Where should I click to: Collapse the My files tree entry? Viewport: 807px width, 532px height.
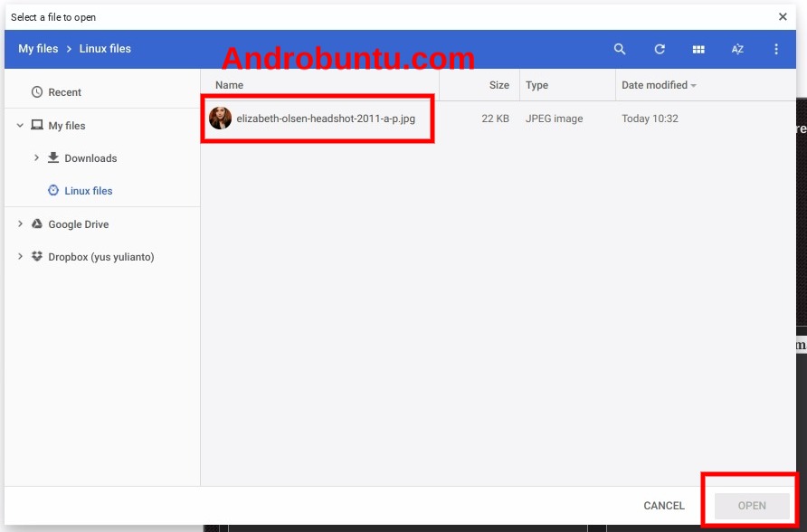pyautogui.click(x=20, y=125)
